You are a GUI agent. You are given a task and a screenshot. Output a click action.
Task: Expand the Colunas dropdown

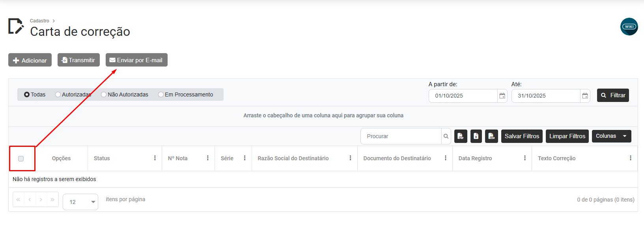(x=611, y=136)
